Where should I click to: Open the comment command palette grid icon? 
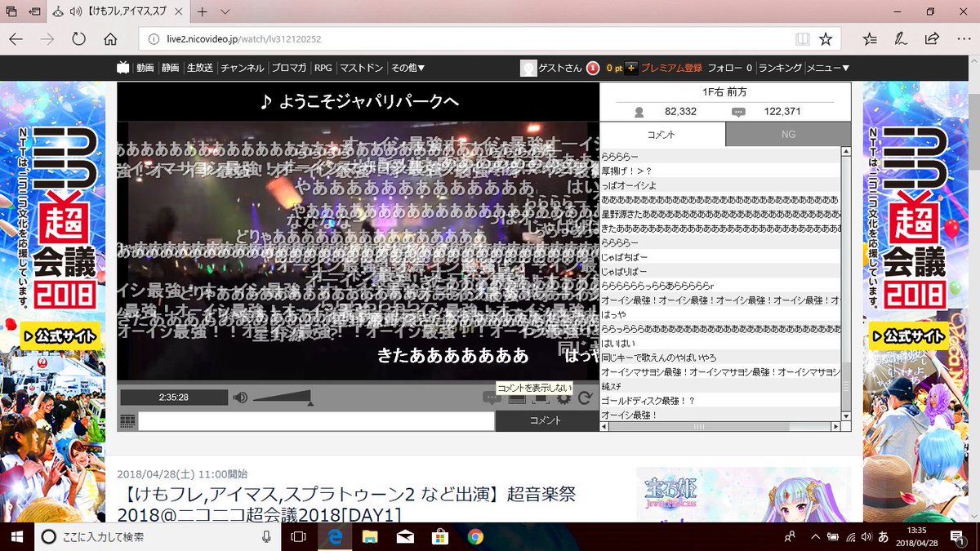tap(127, 421)
